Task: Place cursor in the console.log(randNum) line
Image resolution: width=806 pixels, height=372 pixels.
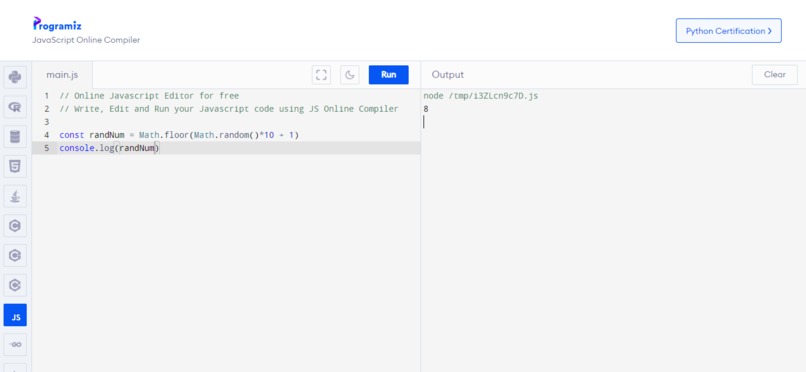Action: pos(109,148)
